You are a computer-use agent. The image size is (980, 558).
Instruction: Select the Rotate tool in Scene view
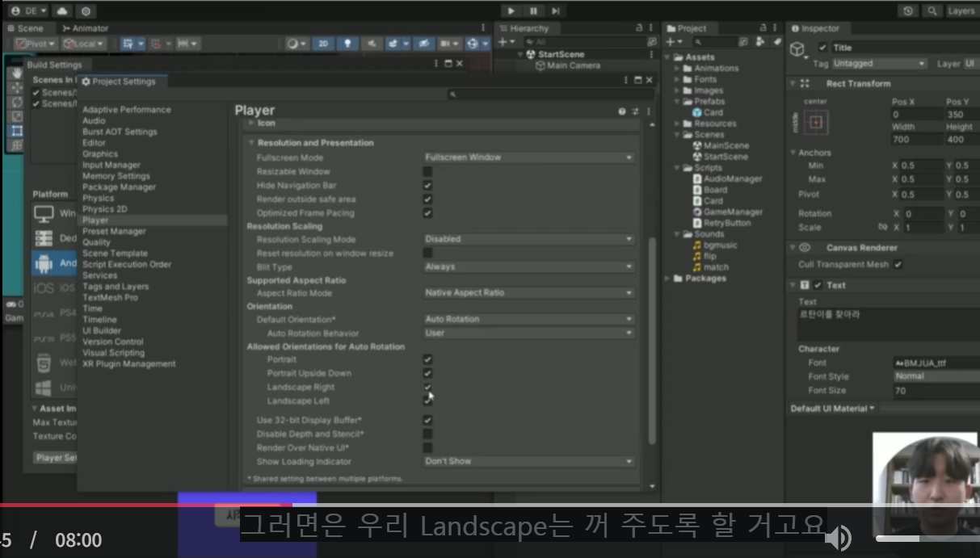17,102
